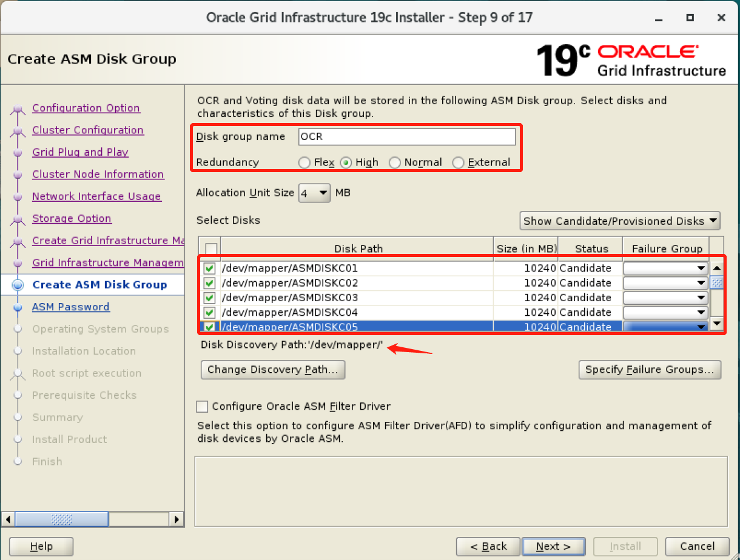Toggle checkbox for /dev/mapper/ASMDISKC02
This screenshot has height=560, width=740.
[x=210, y=283]
